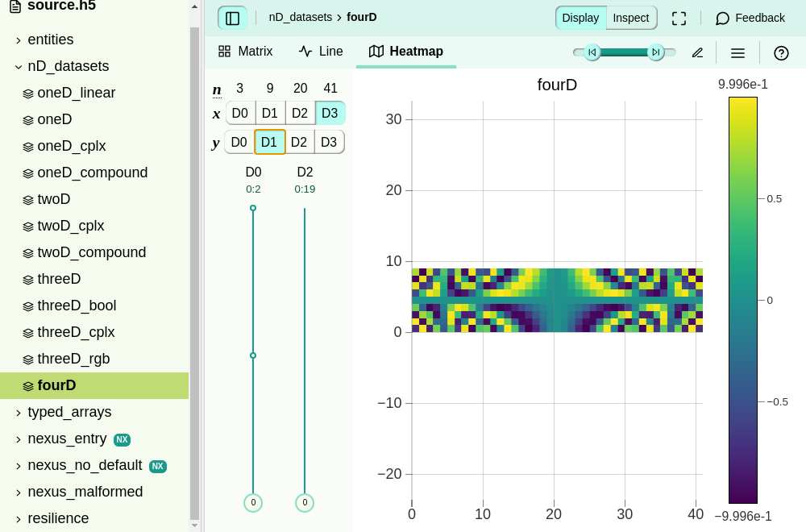806x532 pixels.
Task: Click the n dimension sizes label
Action: (217, 89)
